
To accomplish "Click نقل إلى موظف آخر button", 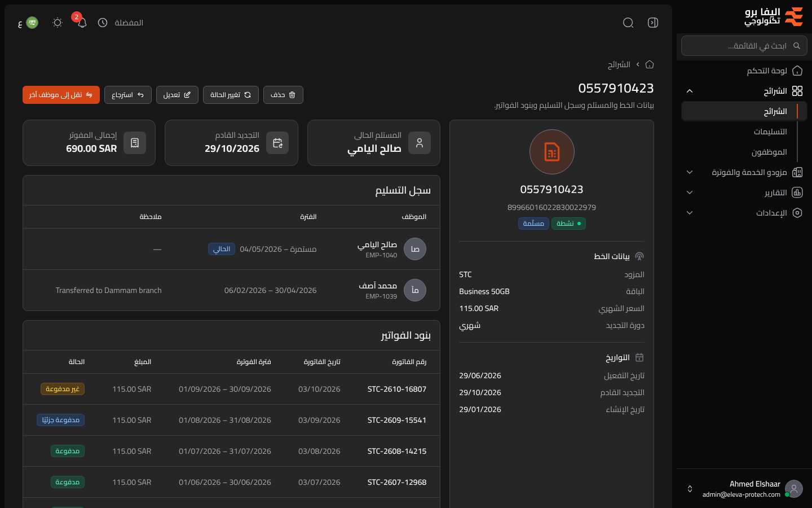I will 61,95.
